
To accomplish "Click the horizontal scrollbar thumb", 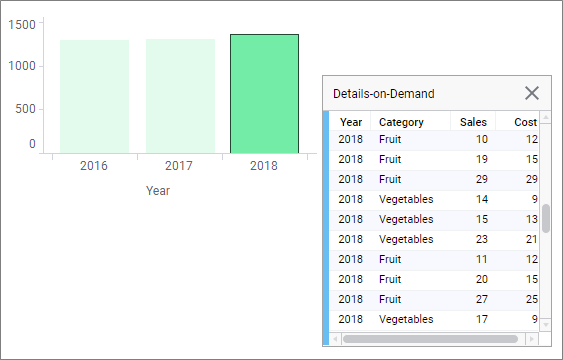I will (x=430, y=339).
